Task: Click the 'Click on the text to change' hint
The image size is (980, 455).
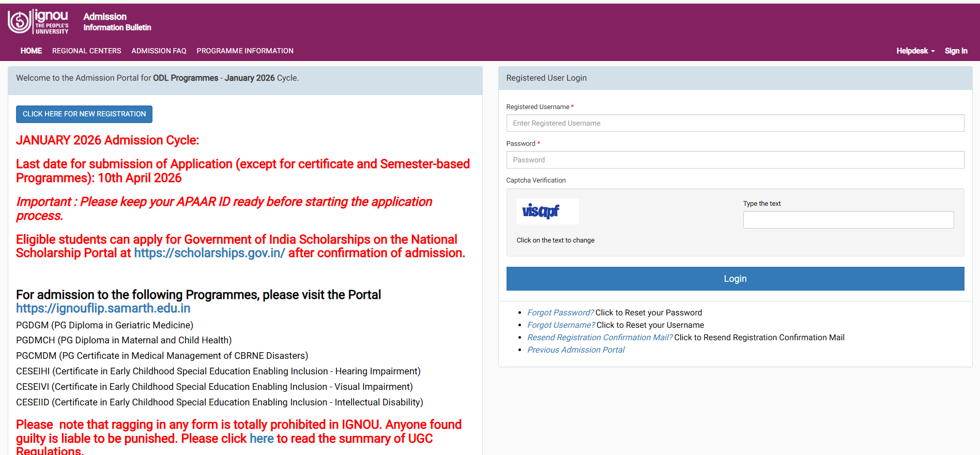Action: pyautogui.click(x=555, y=240)
